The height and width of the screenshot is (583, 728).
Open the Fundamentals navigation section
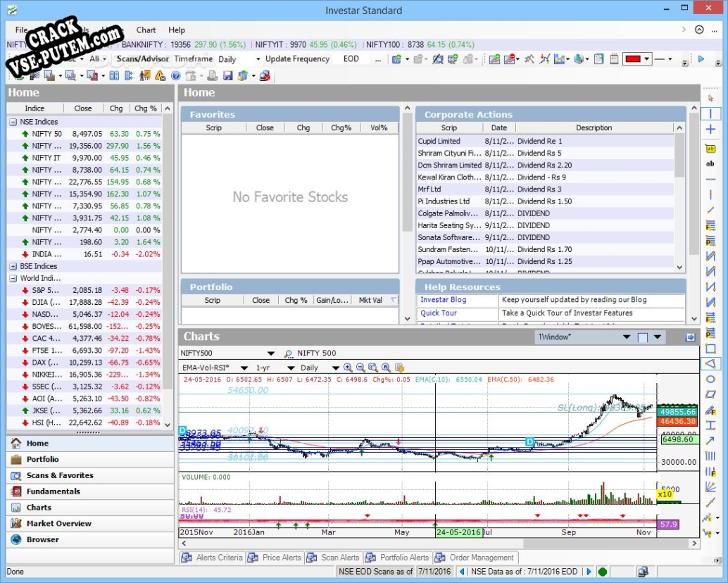[x=90, y=491]
